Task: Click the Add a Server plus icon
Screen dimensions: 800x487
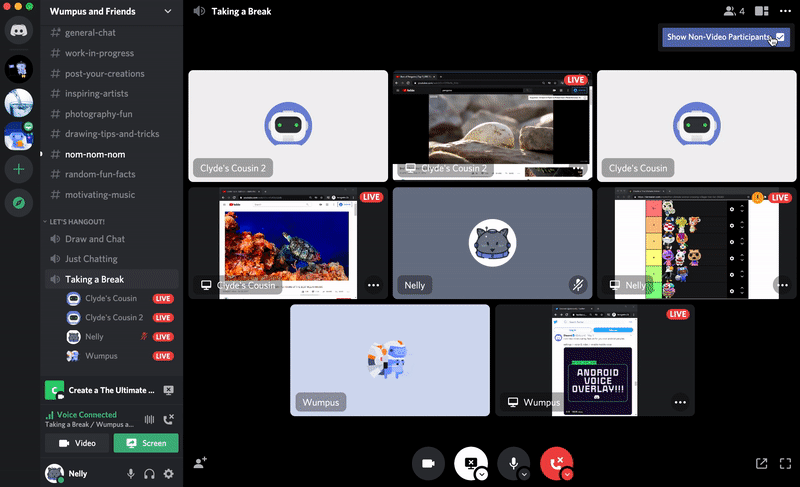Action: tap(19, 169)
